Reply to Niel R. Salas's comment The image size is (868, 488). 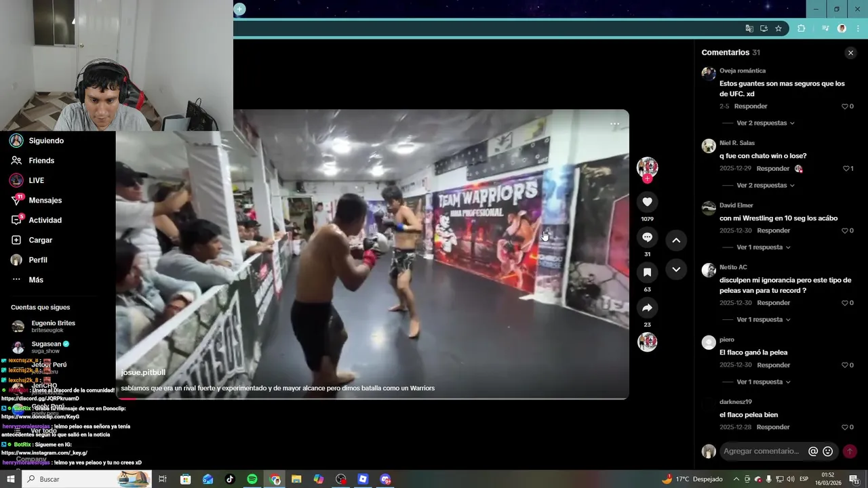[x=773, y=169]
